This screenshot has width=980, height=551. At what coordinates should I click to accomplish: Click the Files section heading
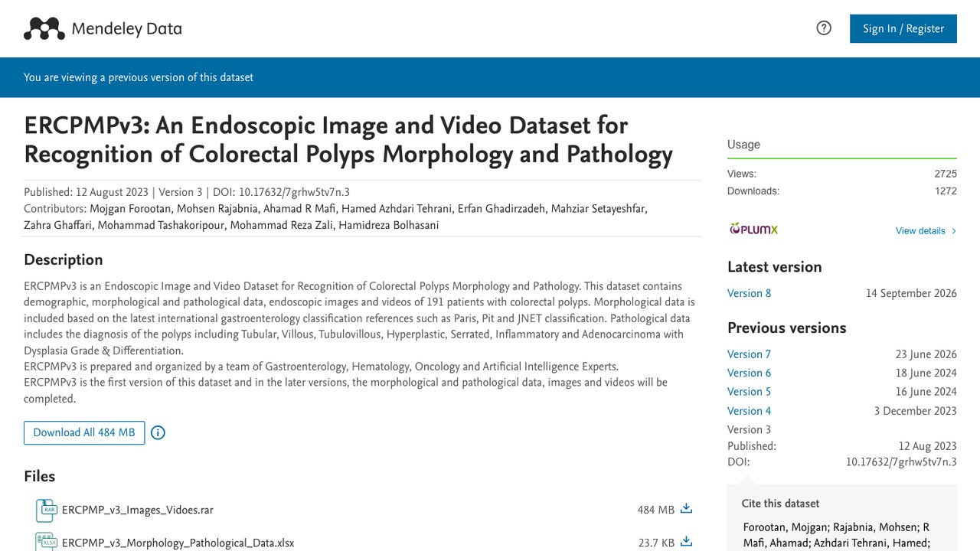[x=40, y=476]
